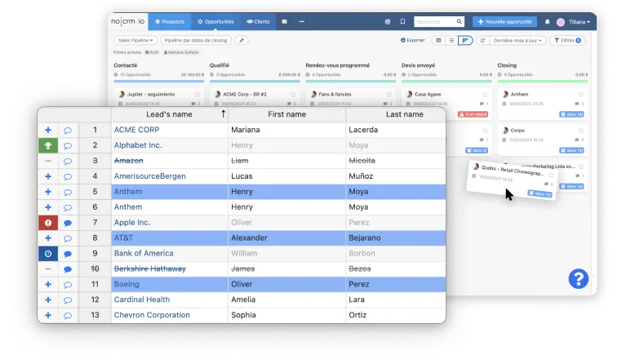
Task: Open the ACME CORP lead link
Action: click(x=137, y=130)
